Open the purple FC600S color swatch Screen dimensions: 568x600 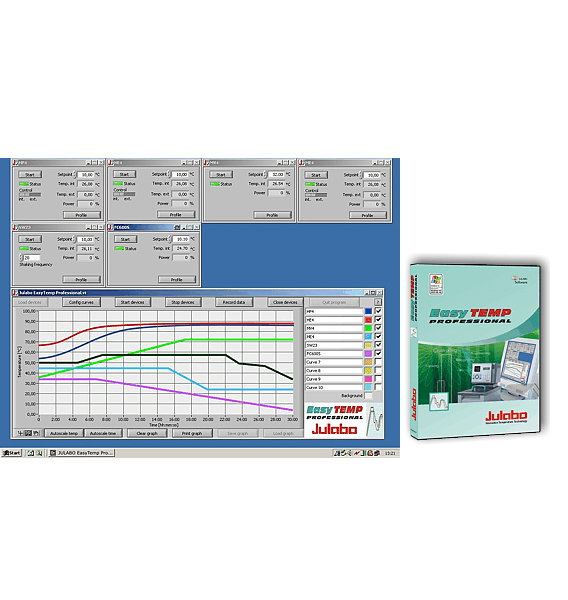[368, 353]
